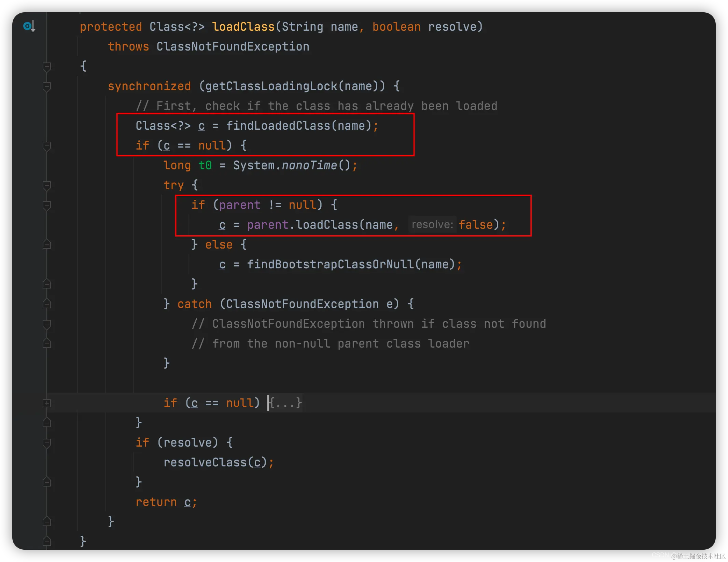Click the 'resolve:' parameter inlay hint

point(432,225)
